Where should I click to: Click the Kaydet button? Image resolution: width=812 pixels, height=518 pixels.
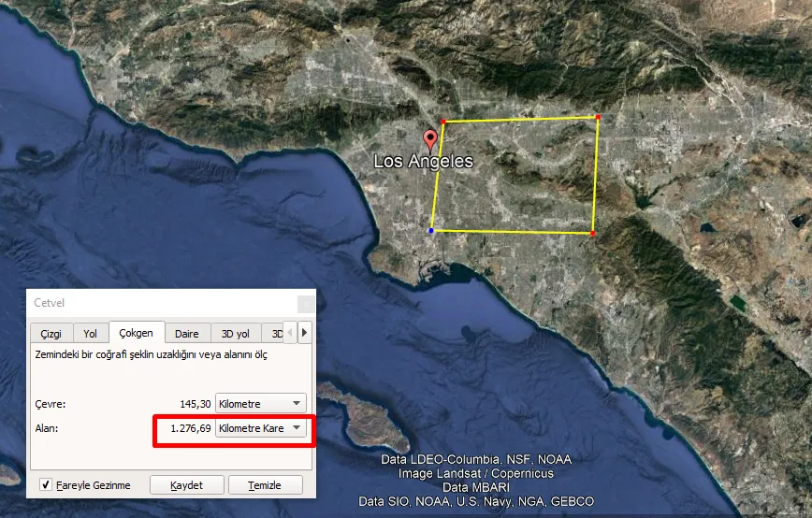click(187, 485)
